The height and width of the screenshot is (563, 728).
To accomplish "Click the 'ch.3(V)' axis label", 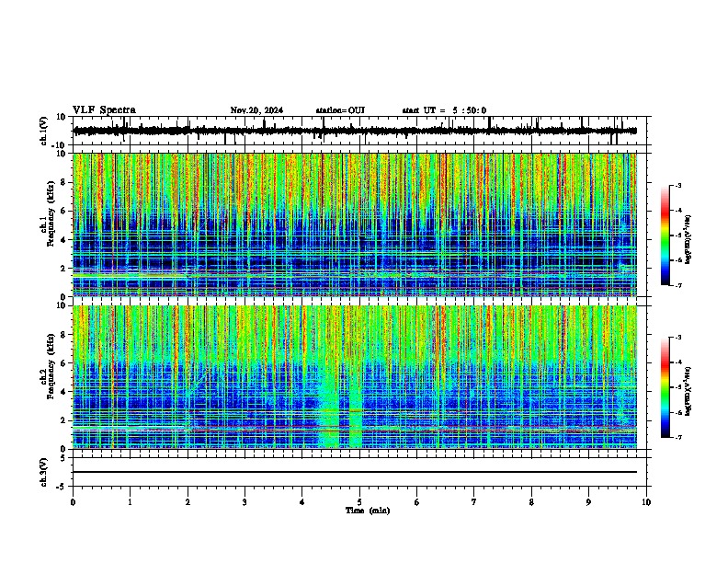I will [44, 472].
